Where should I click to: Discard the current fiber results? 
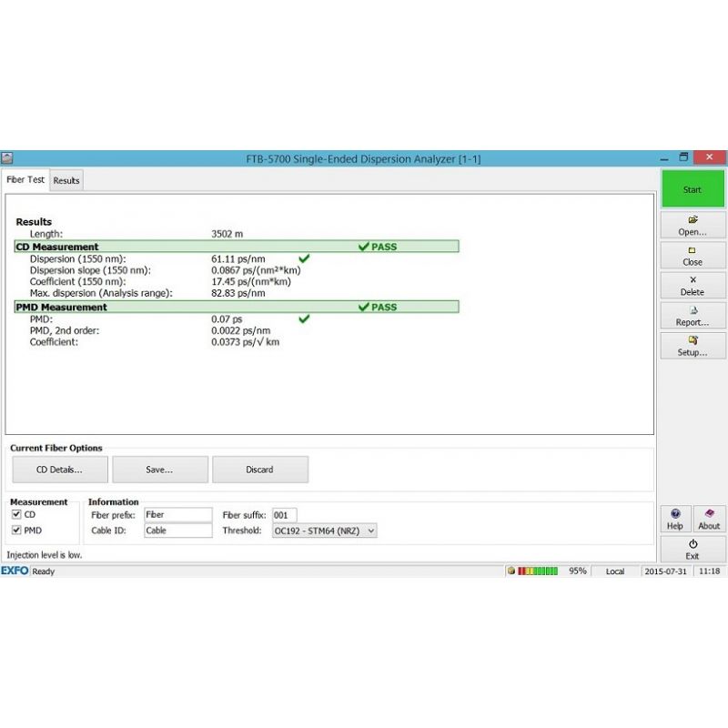[x=260, y=470]
